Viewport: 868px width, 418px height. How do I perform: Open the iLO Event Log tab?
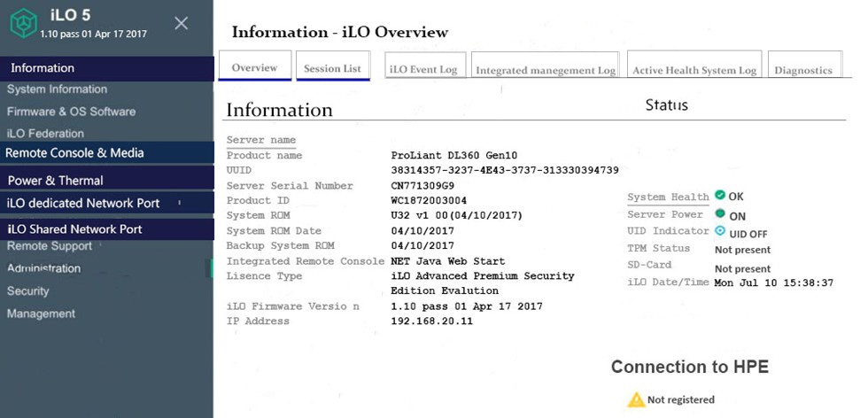[x=425, y=65]
